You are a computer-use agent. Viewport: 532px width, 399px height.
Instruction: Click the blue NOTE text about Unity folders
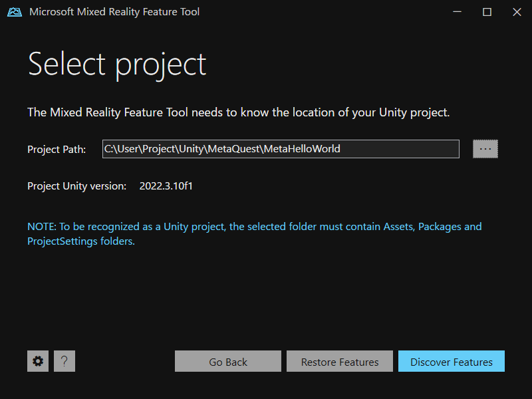(255, 234)
